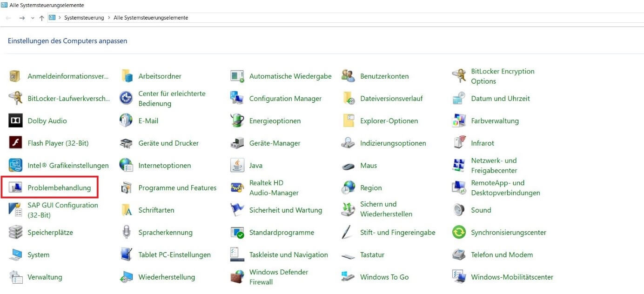Open Taskleiste und Navigation link
This screenshot has height=294, width=644.
(288, 254)
